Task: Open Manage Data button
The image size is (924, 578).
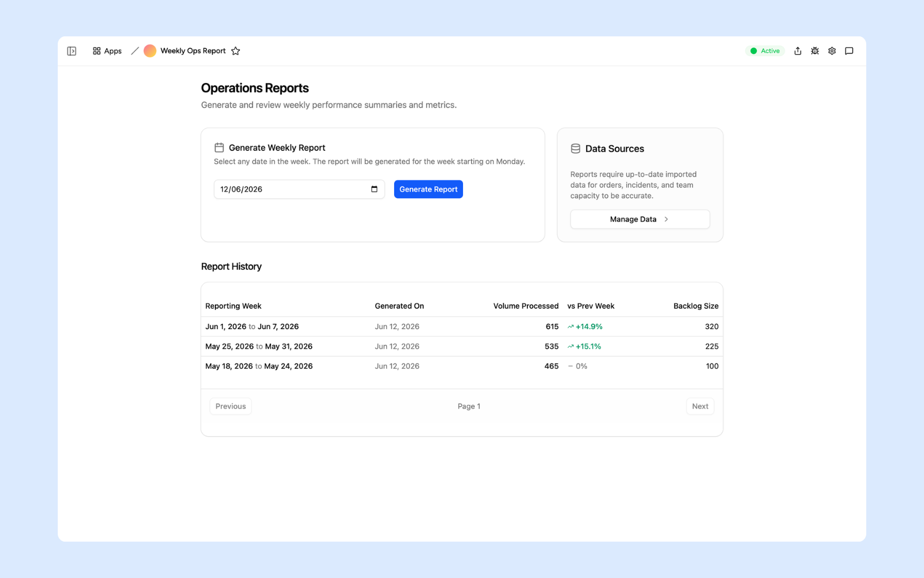Action: (640, 219)
